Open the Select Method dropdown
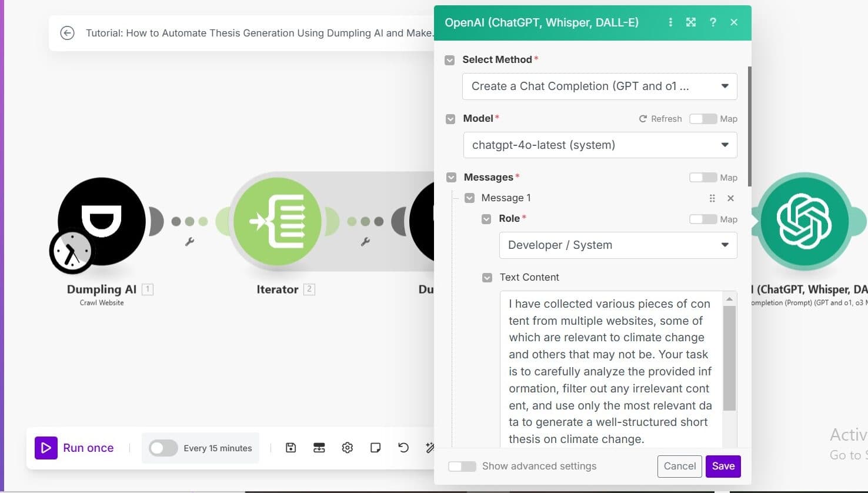868x493 pixels. click(x=600, y=86)
